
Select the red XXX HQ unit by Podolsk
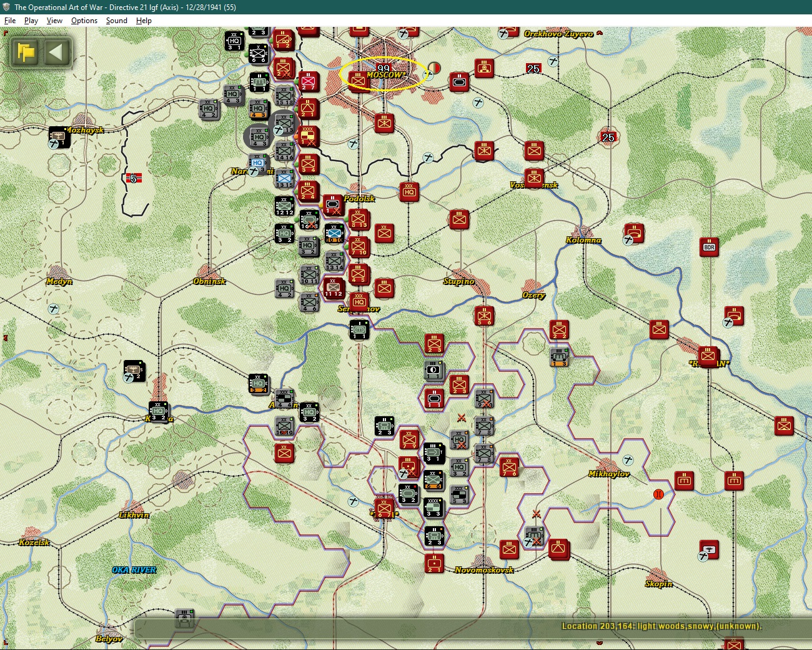(409, 191)
